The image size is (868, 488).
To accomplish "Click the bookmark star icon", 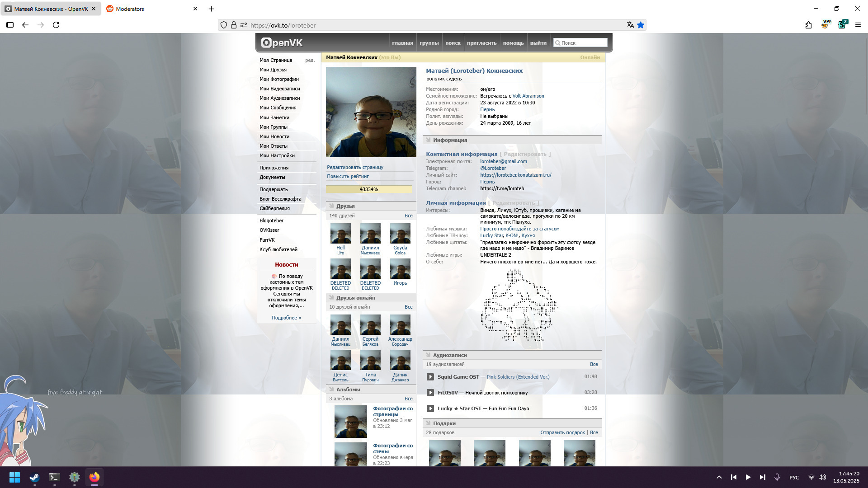I will [x=641, y=25].
